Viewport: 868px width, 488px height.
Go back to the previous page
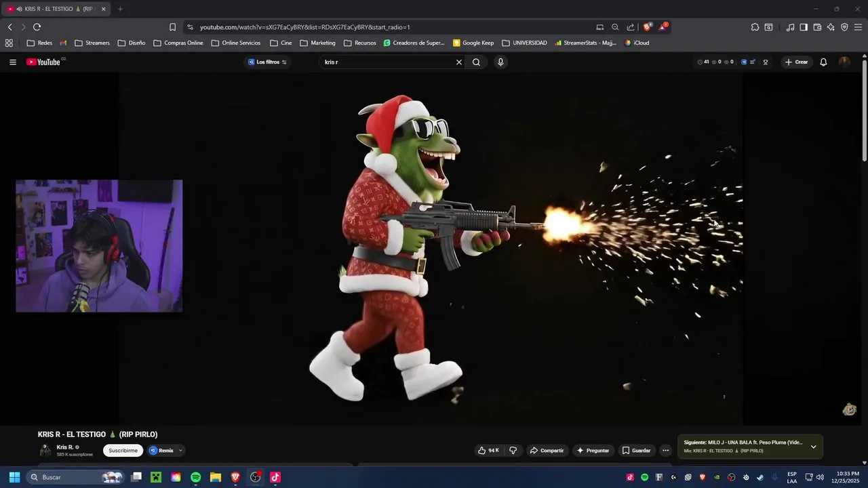pyautogui.click(x=9, y=27)
